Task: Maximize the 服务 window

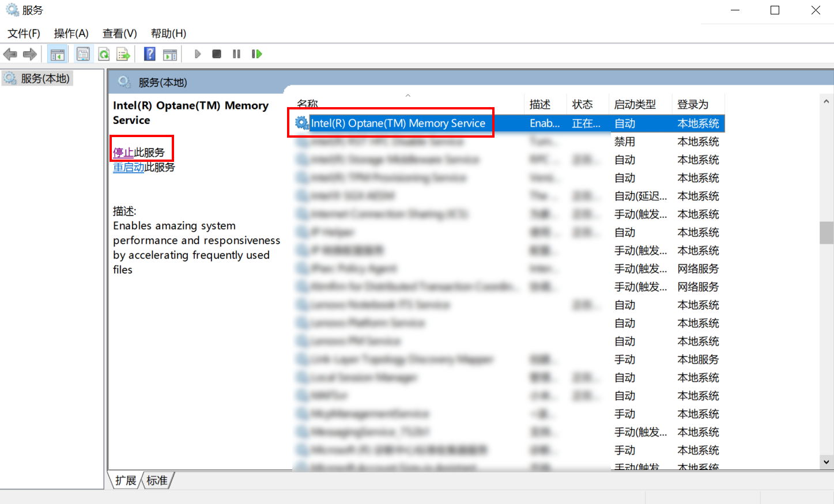Action: click(x=775, y=10)
